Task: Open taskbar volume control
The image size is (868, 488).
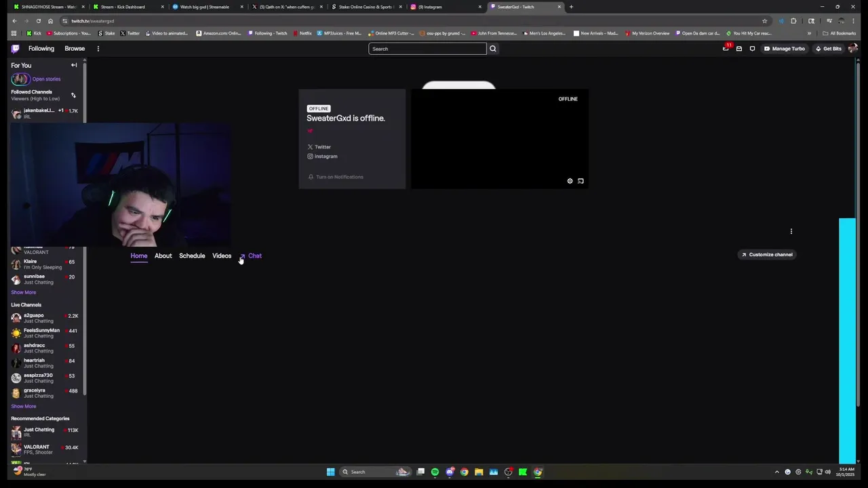Action: pyautogui.click(x=828, y=472)
